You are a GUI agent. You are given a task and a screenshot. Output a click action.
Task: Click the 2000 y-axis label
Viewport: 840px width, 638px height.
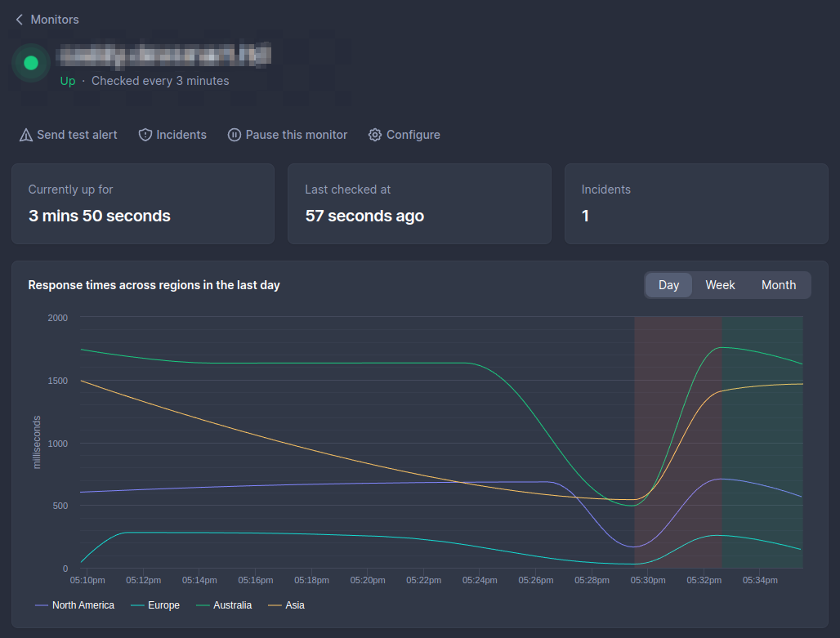coord(58,318)
